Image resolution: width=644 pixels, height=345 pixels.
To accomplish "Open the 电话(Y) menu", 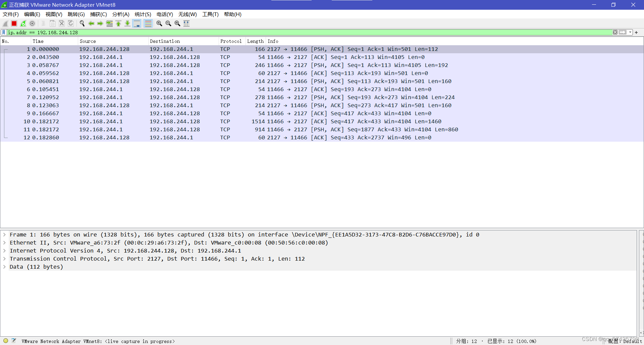I will [165, 14].
